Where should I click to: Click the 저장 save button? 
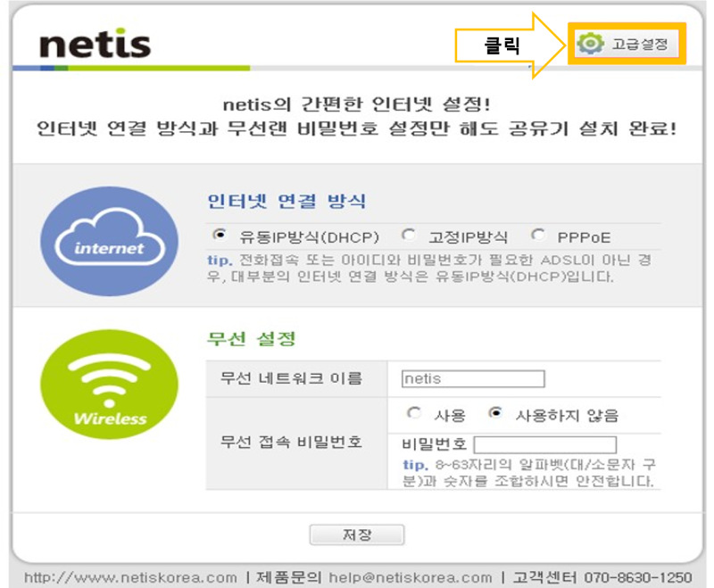357,534
